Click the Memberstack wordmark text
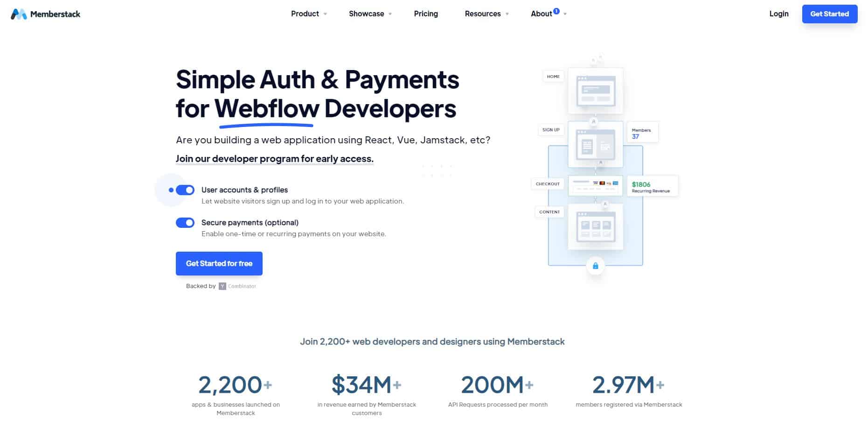Screen dimensions: 868x423 click(x=55, y=14)
